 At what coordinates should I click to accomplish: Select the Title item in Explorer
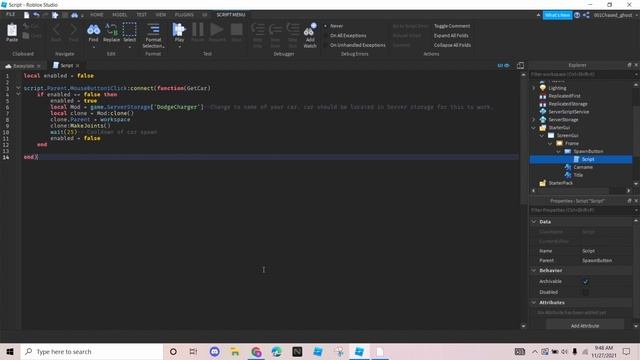[578, 175]
